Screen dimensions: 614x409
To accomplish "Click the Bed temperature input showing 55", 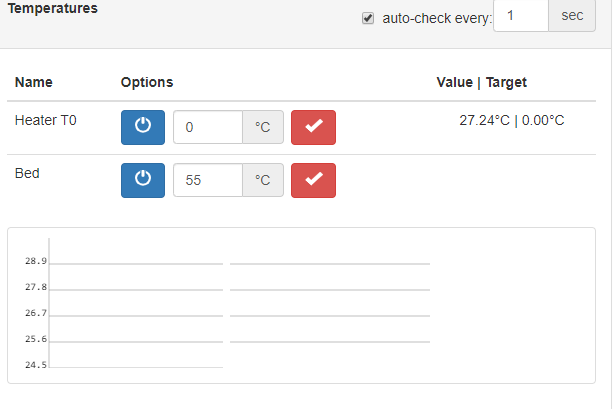I will tap(208, 180).
